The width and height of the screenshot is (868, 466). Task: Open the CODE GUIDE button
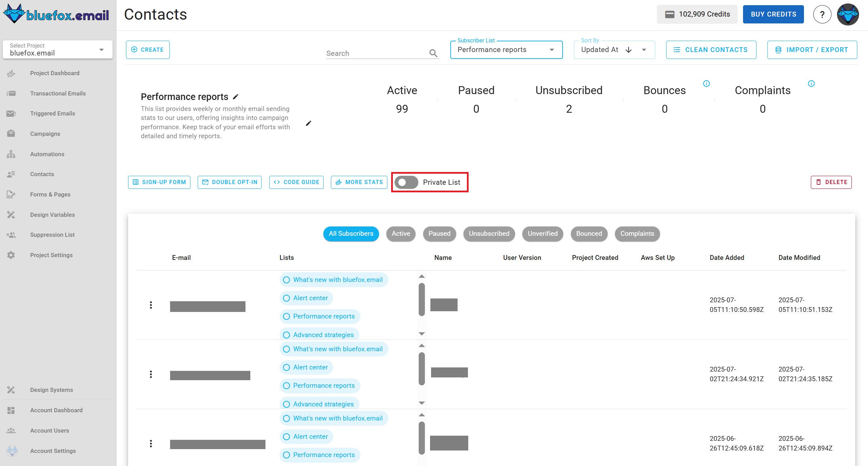(x=296, y=182)
